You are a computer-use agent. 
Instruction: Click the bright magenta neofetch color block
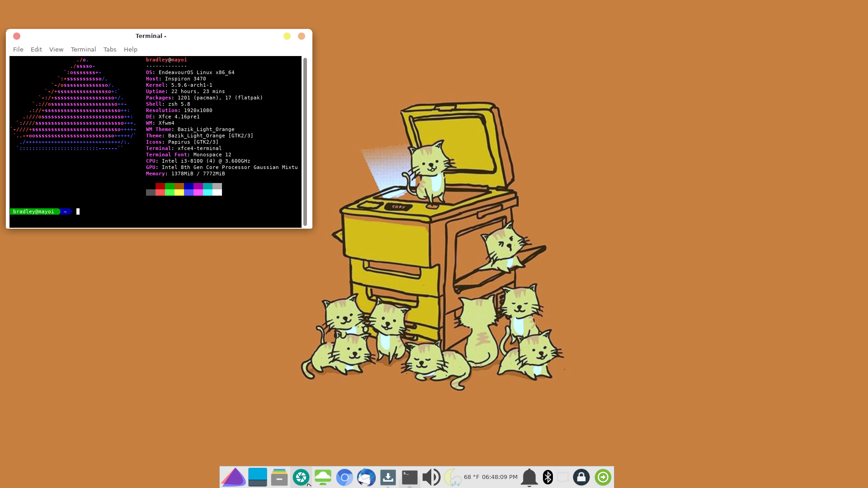click(x=198, y=192)
